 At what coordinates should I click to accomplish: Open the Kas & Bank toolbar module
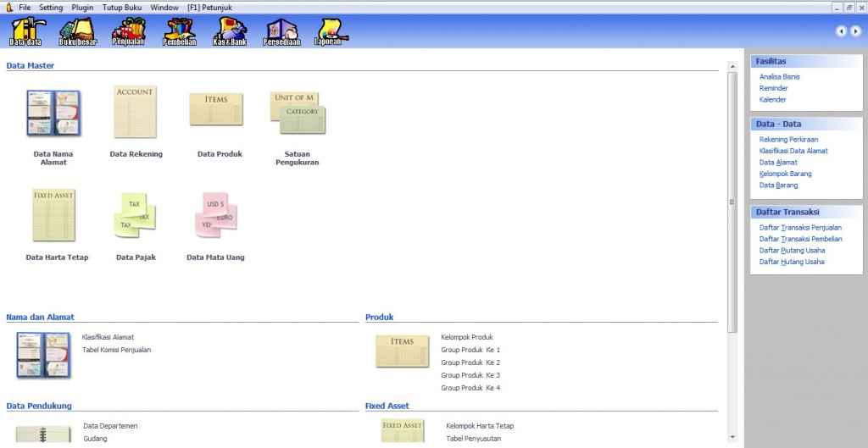pos(230,31)
